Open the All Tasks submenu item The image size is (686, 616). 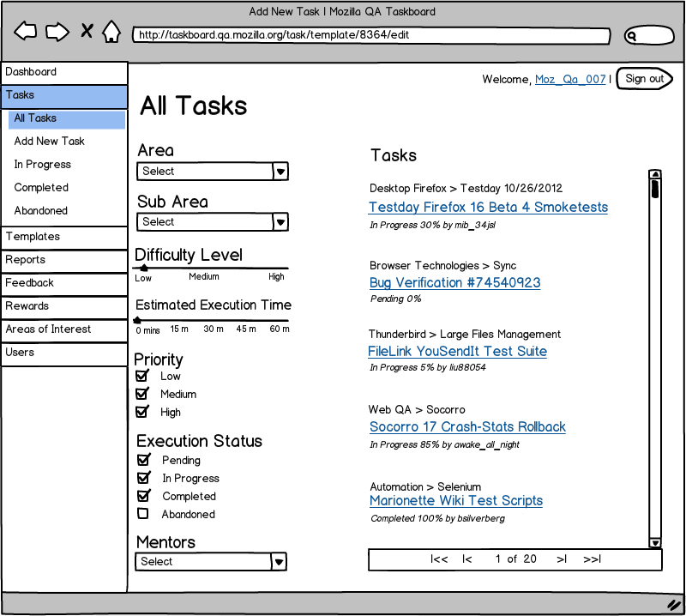tap(67, 119)
